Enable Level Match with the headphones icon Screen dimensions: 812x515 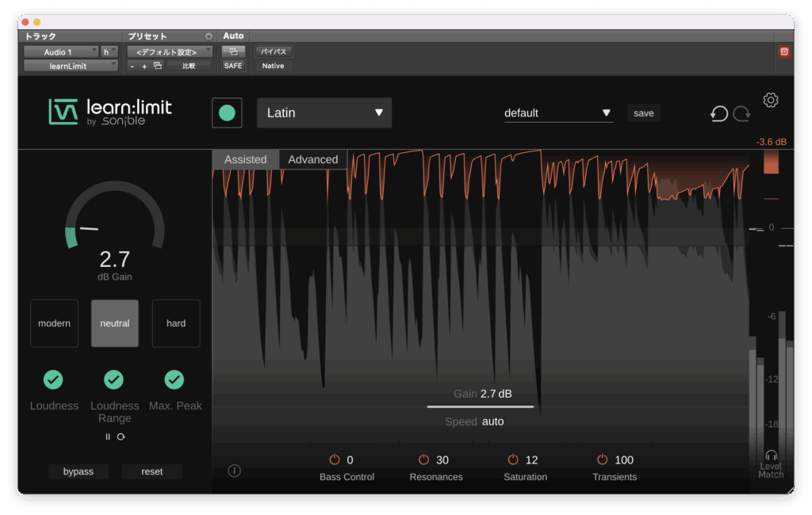click(x=771, y=455)
